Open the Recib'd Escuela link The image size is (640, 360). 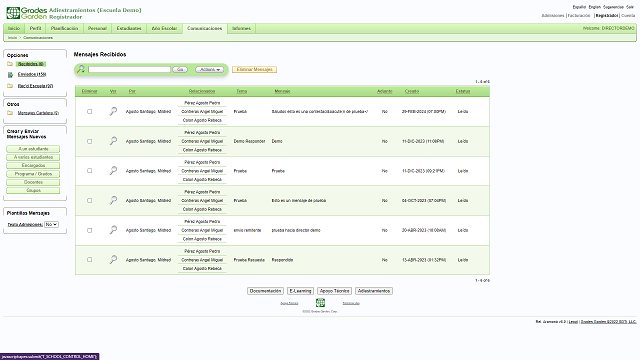[x=35, y=86]
